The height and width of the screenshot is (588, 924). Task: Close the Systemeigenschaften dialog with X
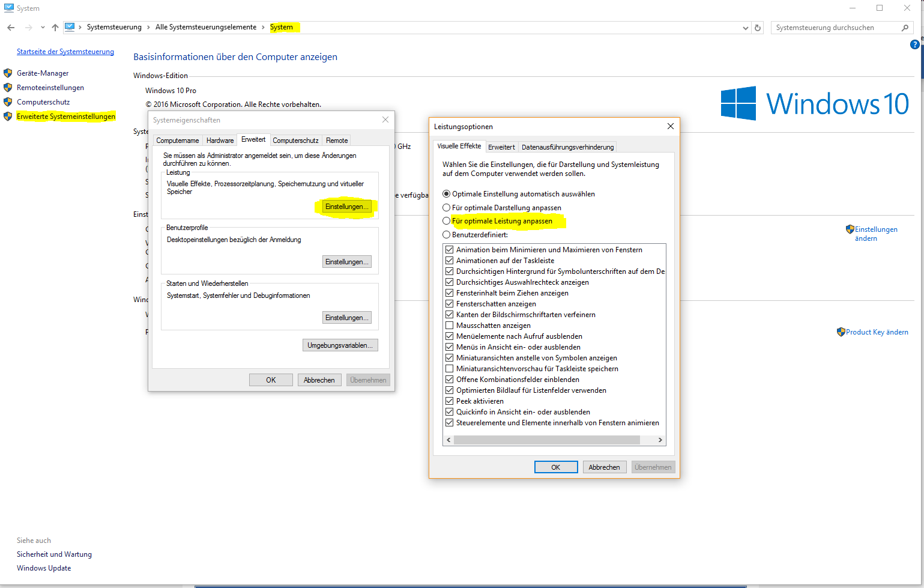coord(385,120)
